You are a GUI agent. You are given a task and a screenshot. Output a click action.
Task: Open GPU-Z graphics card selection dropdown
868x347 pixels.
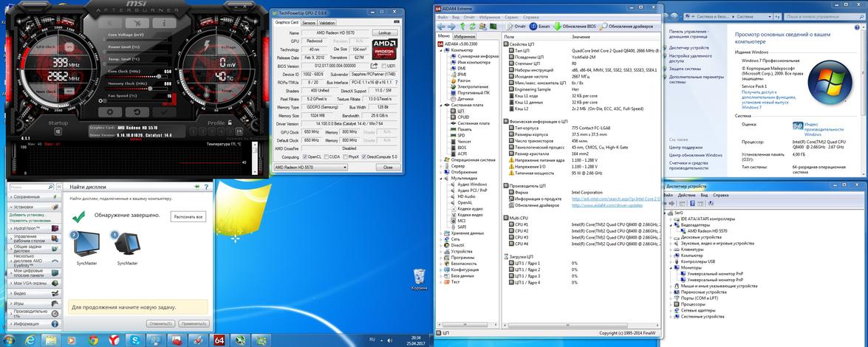pyautogui.click(x=310, y=167)
